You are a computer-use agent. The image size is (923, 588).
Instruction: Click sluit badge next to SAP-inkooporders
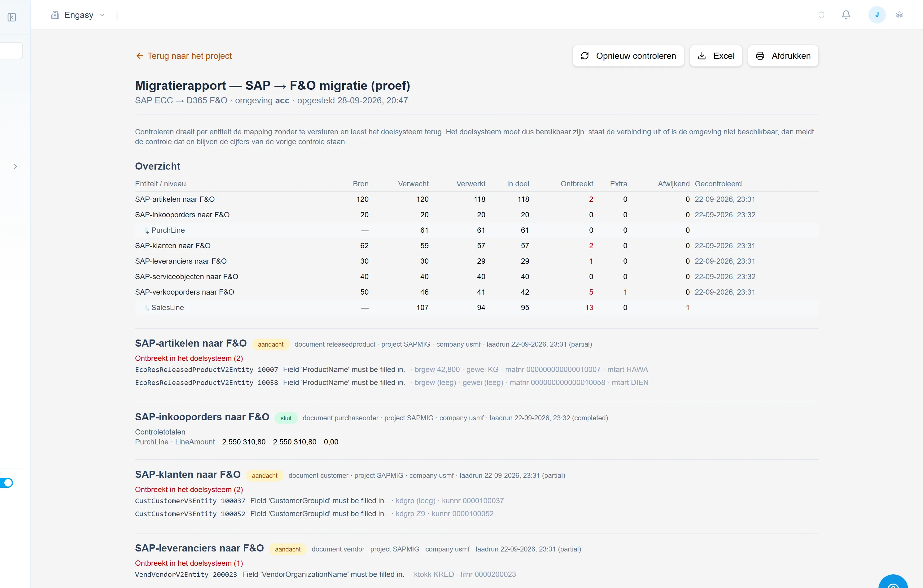point(286,418)
